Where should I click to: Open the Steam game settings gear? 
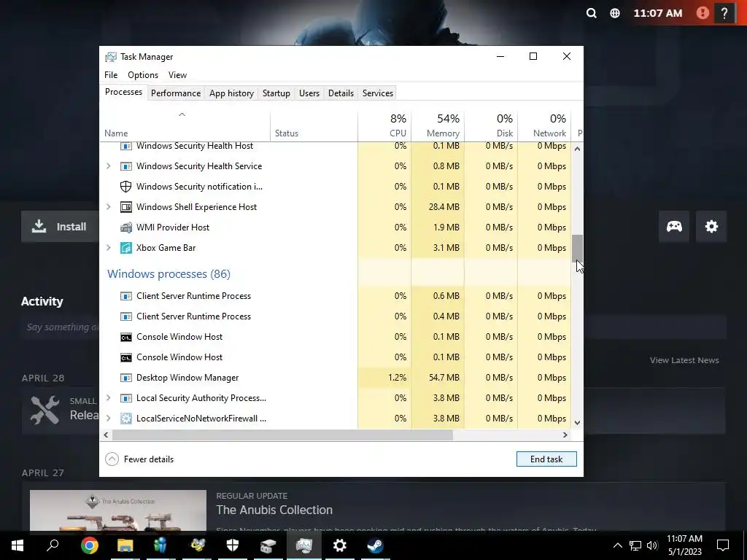pyautogui.click(x=711, y=227)
